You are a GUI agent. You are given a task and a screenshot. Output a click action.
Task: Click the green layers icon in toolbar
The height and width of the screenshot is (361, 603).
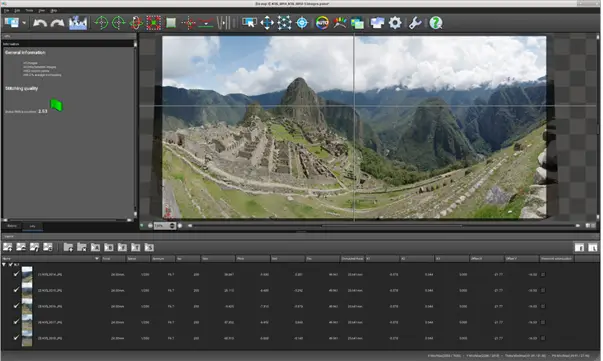[x=357, y=23]
